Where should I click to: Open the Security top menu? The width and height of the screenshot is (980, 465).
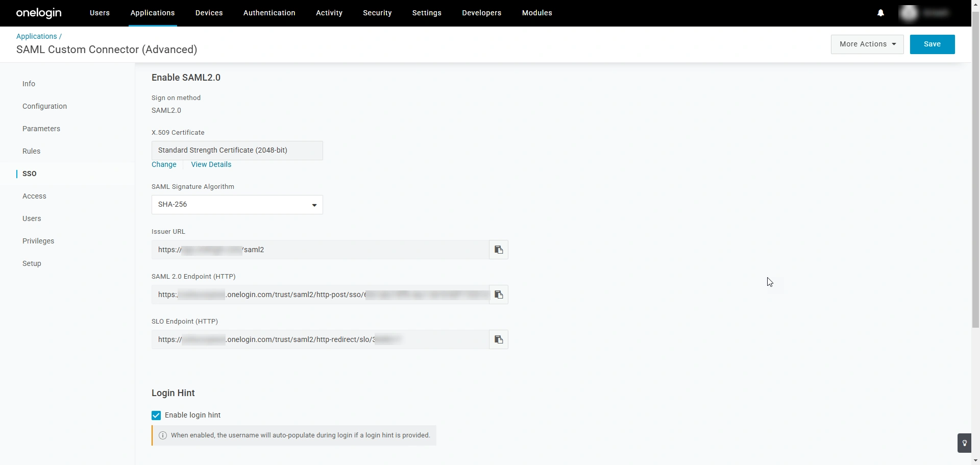point(377,13)
